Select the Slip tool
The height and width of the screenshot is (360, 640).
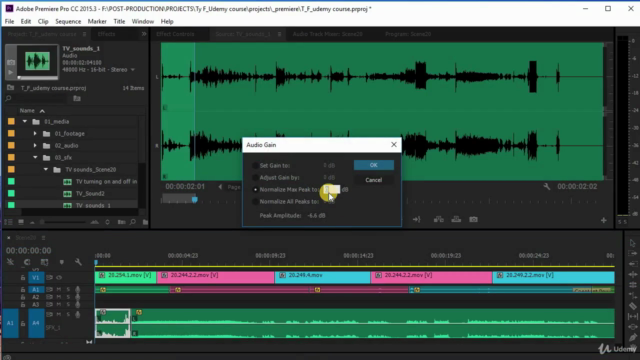(x=632, y=316)
